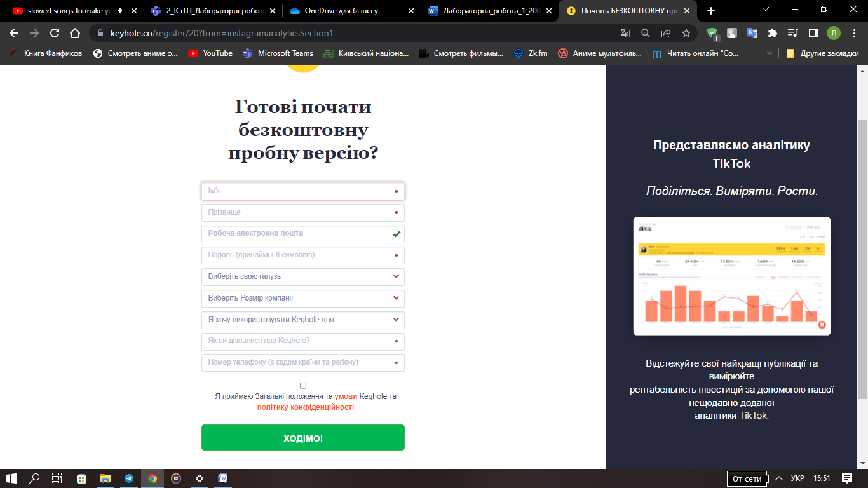The width and height of the screenshot is (868, 488).
Task: Open the 'Microsoft Teams' bookmark
Action: 278,53
